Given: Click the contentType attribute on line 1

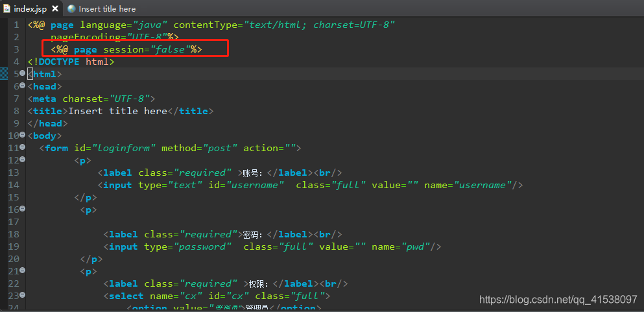Looking at the screenshot, I should 284,25.
